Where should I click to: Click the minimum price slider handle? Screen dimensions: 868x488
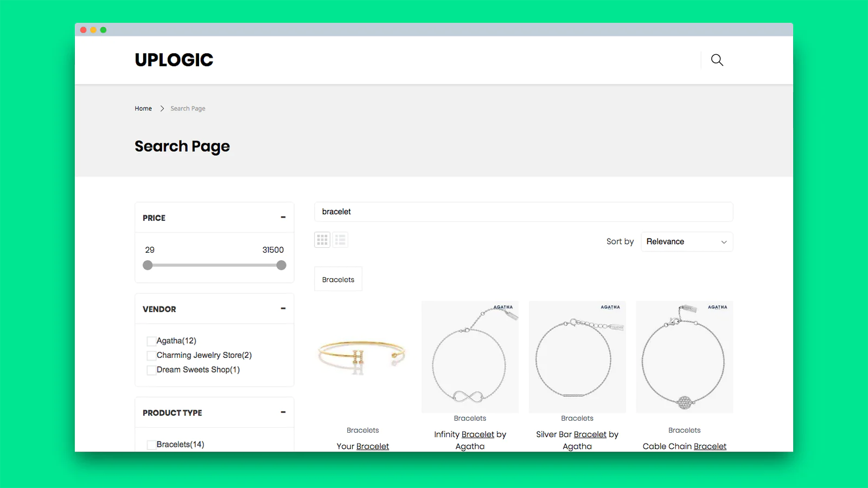click(148, 265)
